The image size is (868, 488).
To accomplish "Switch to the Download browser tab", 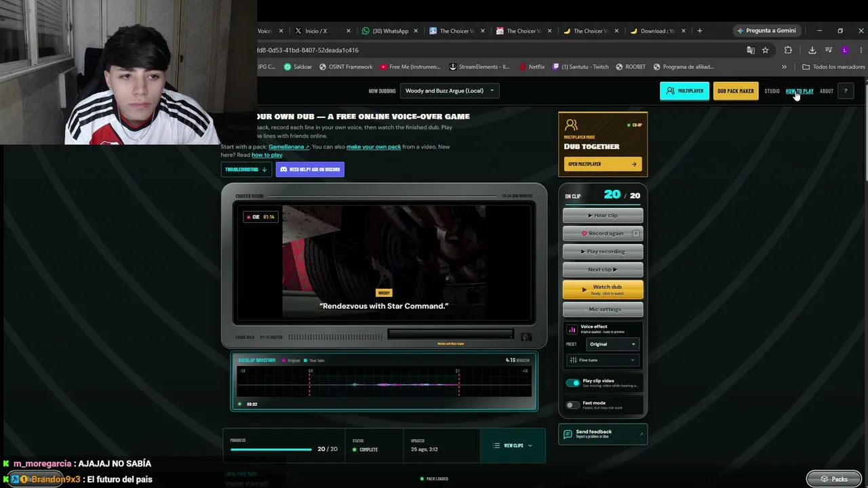I will 658,31.
